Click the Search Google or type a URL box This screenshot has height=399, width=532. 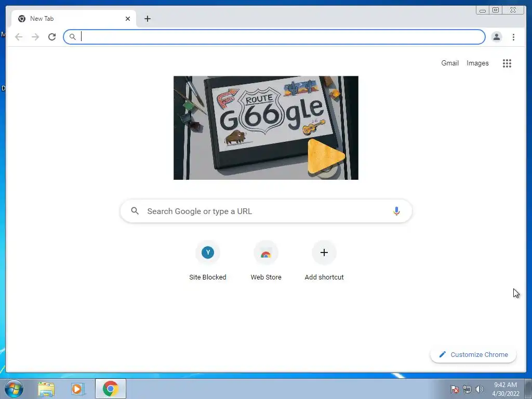click(266, 211)
